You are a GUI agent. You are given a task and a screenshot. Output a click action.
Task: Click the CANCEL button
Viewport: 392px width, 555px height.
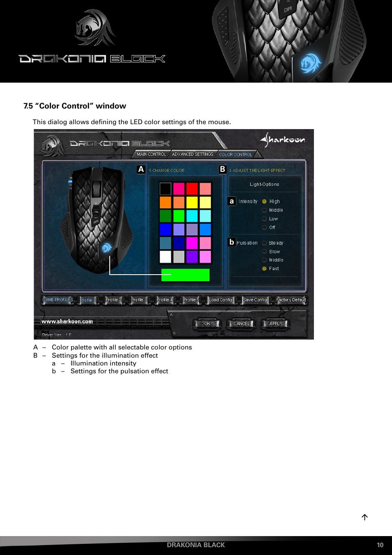[x=241, y=324]
